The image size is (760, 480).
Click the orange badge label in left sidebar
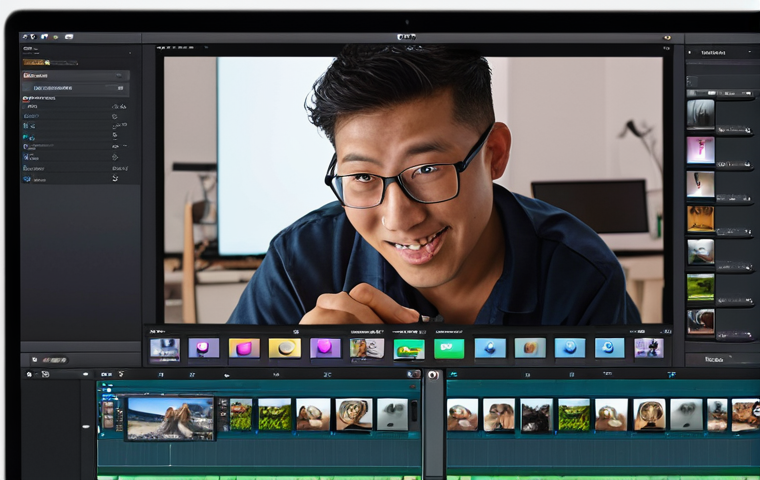[36, 62]
